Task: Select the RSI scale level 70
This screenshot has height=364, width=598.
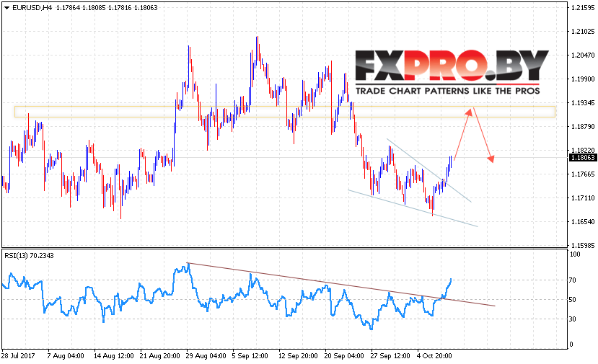Action: [573, 280]
